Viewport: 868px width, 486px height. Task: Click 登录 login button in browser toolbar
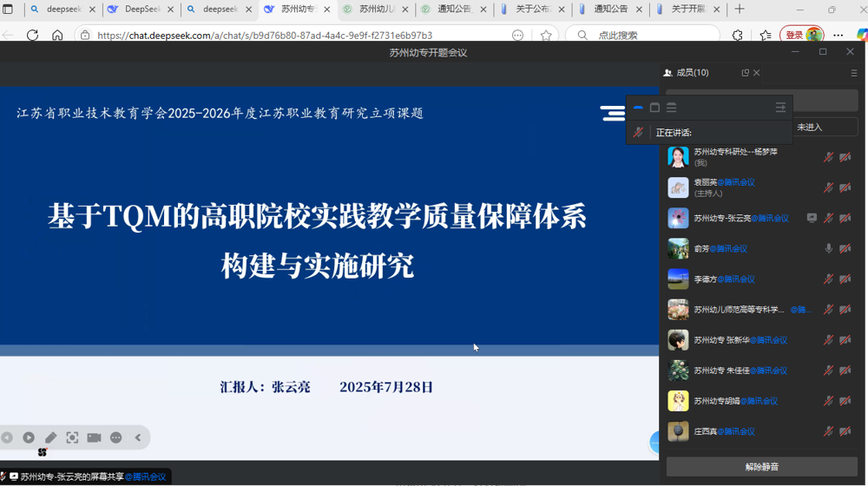(794, 36)
